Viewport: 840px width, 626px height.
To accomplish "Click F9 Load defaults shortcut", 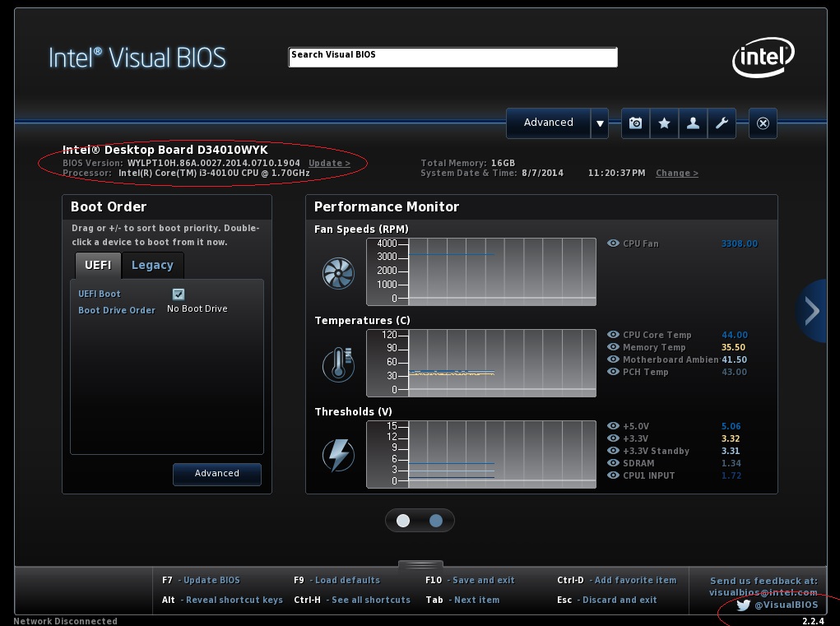I will pyautogui.click(x=337, y=580).
